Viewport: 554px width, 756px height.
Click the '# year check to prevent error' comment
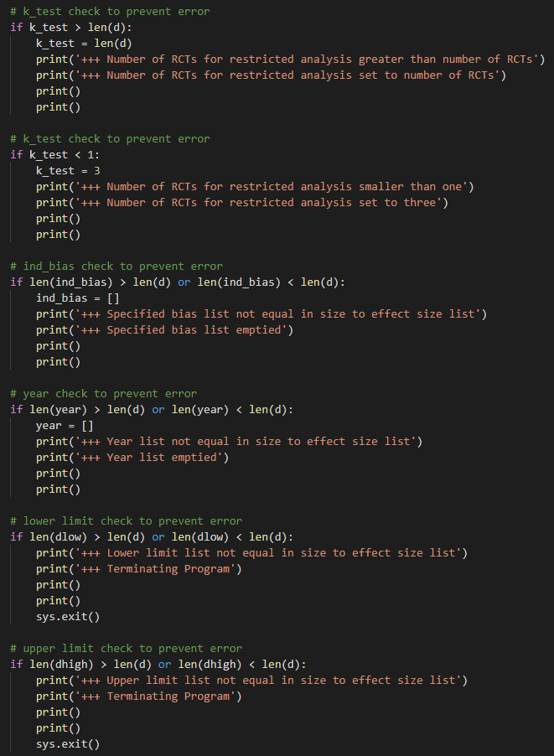click(x=103, y=393)
